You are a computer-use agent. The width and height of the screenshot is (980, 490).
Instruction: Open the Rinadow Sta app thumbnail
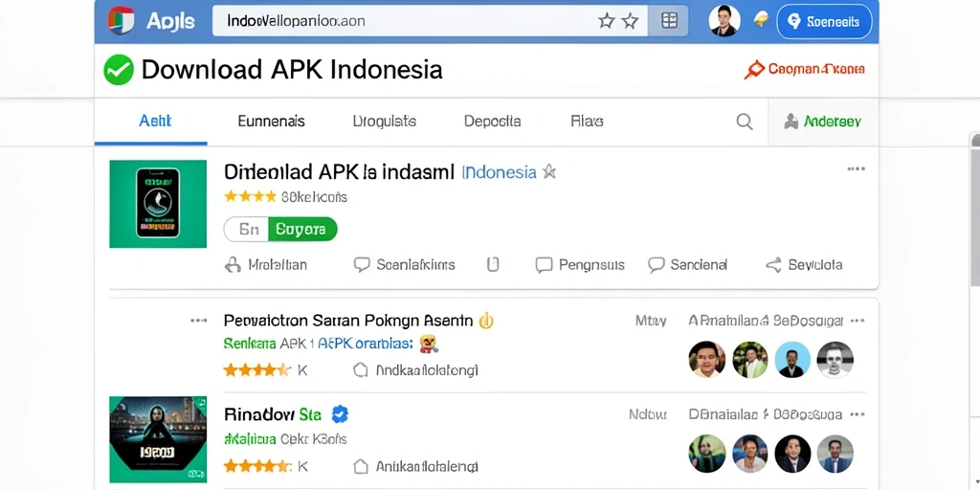click(158, 439)
